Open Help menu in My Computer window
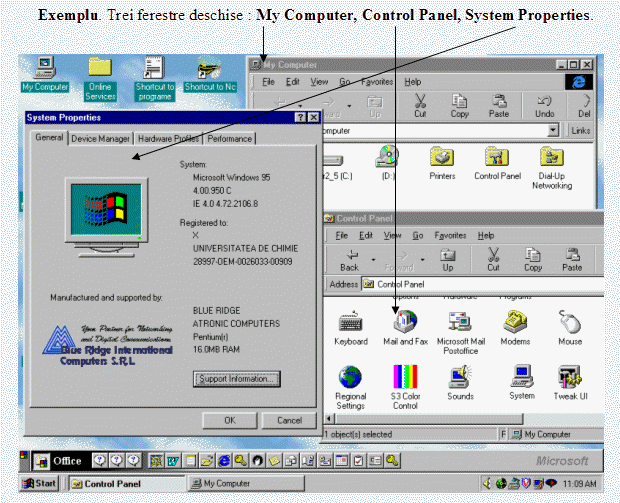 coord(412,82)
